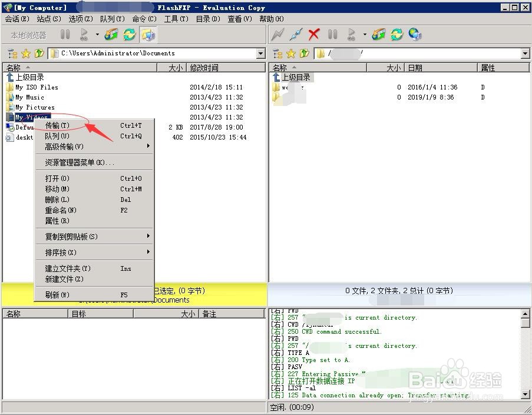Image resolution: width=532 pixels, height=415 pixels.
Task: Open the 帮助(H) menu
Action: click(x=272, y=19)
